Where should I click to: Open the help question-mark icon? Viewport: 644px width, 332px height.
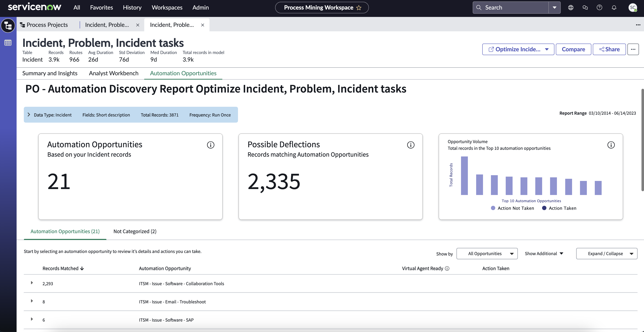click(x=599, y=8)
